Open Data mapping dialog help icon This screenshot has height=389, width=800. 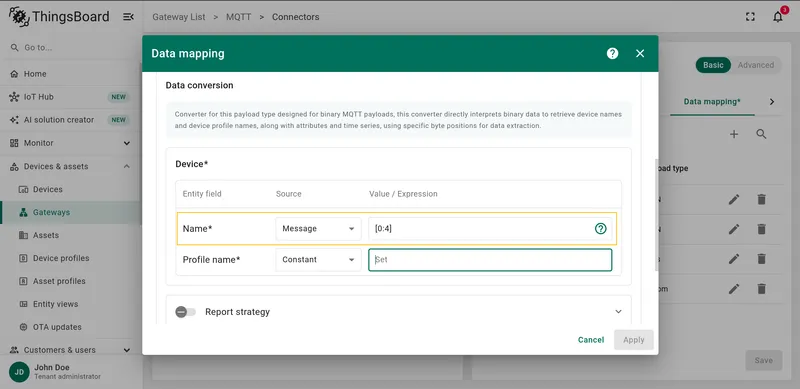point(612,53)
